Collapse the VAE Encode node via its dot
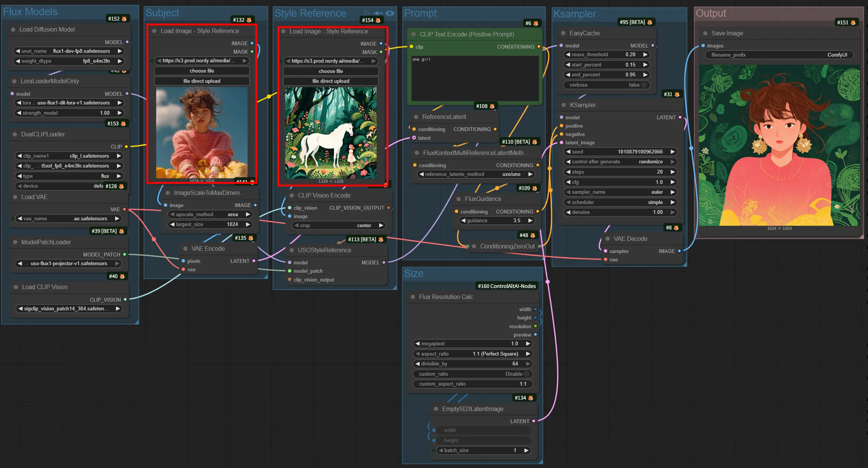Viewport: 868px width, 468px height. click(x=185, y=249)
